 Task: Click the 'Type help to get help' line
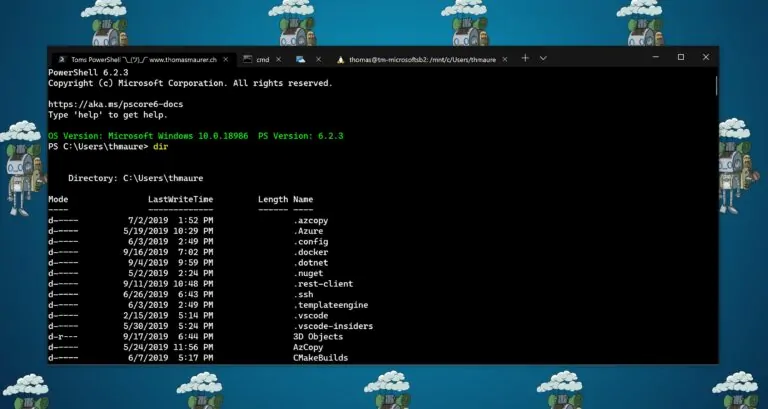pyautogui.click(x=108, y=115)
